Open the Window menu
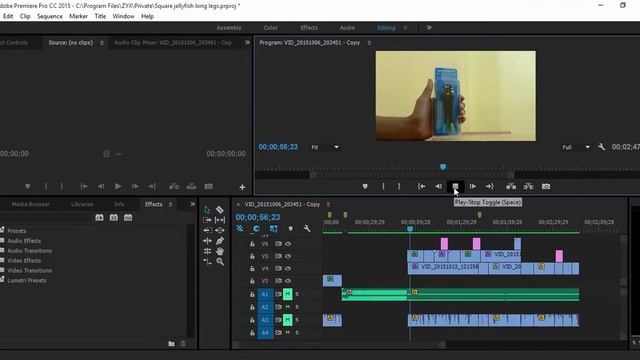The height and width of the screenshot is (360, 640). tap(123, 16)
